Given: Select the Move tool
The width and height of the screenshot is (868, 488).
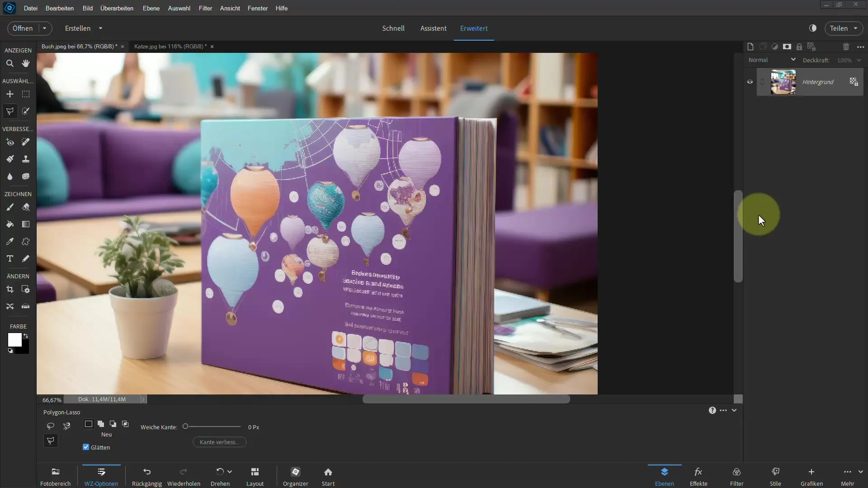Looking at the screenshot, I should pyautogui.click(x=9, y=94).
